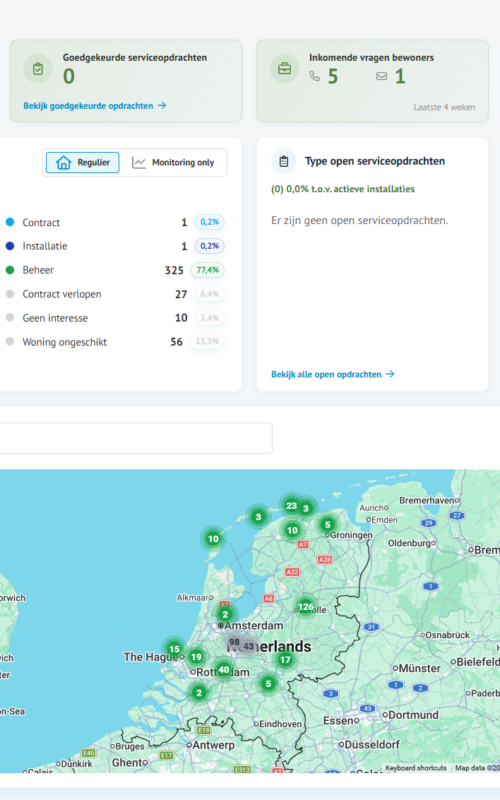
Task: Click the clipboard check icon for goedgekeurde serviceopdrachten
Action: tap(38, 68)
